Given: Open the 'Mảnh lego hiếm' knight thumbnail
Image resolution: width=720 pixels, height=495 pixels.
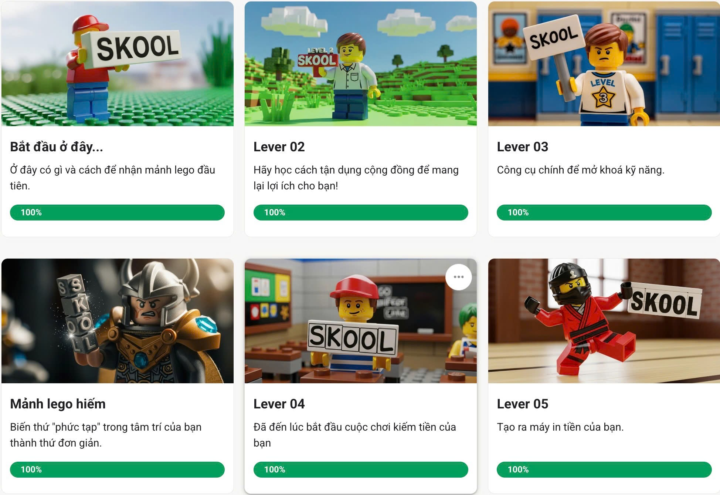Looking at the screenshot, I should point(118,321).
